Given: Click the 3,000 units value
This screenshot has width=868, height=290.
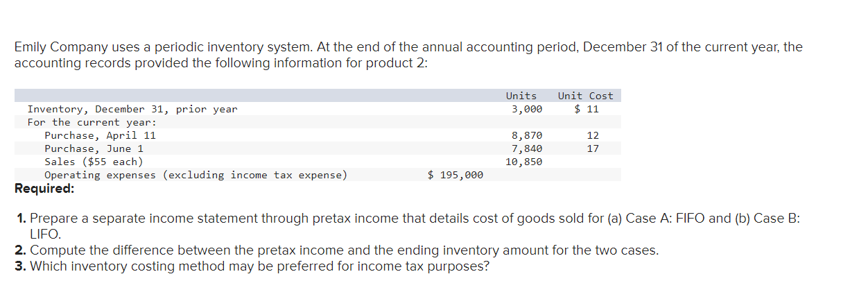Looking at the screenshot, I should [x=527, y=109].
